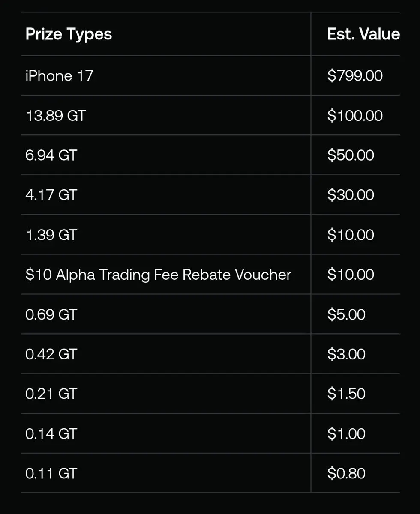Click the $799.00 value cell
The image size is (420, 514).
[x=355, y=76]
